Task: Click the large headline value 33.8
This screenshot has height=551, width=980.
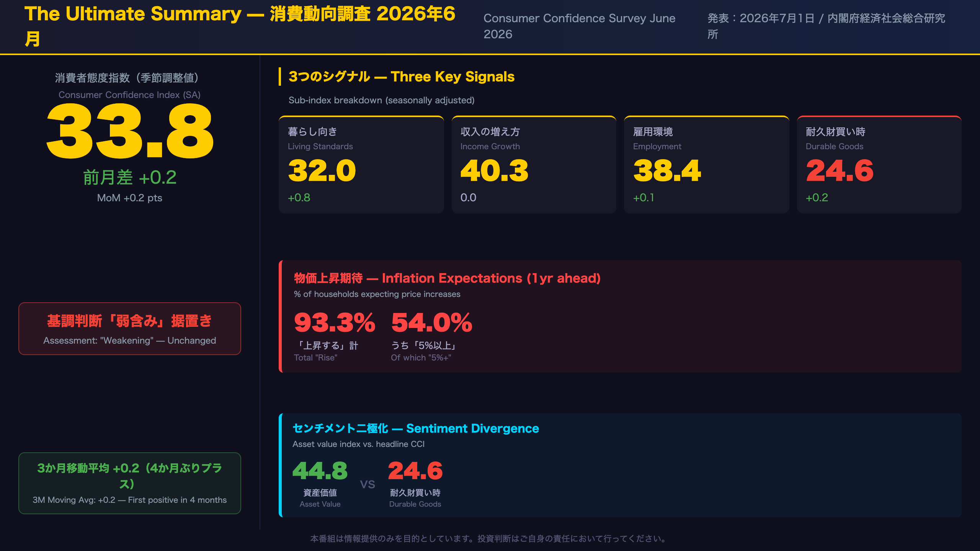Action: click(x=129, y=131)
